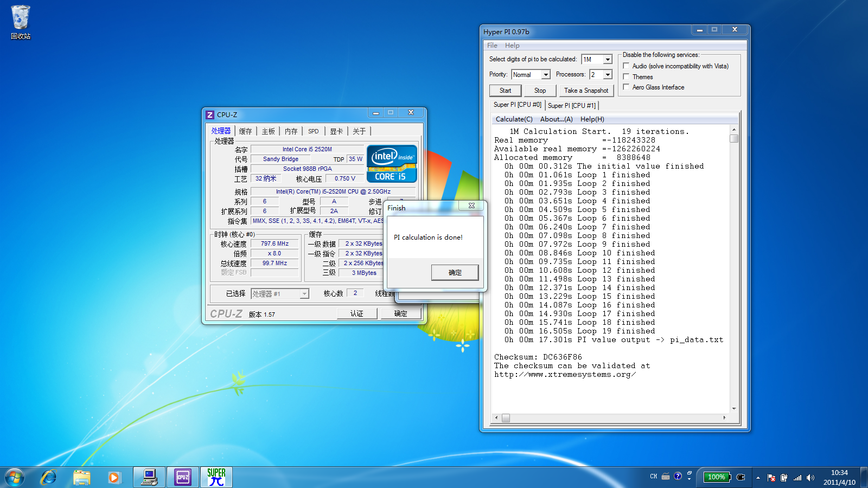Click scroll right arrow in Hyper PI output
Image resolution: width=868 pixels, height=488 pixels.
(725, 418)
